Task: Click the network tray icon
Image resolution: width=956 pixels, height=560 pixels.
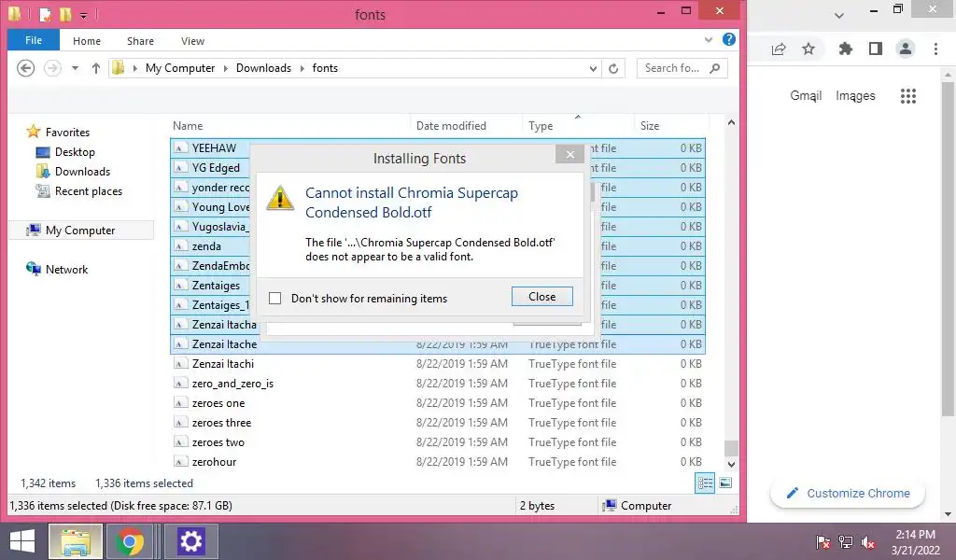Action: [x=846, y=541]
